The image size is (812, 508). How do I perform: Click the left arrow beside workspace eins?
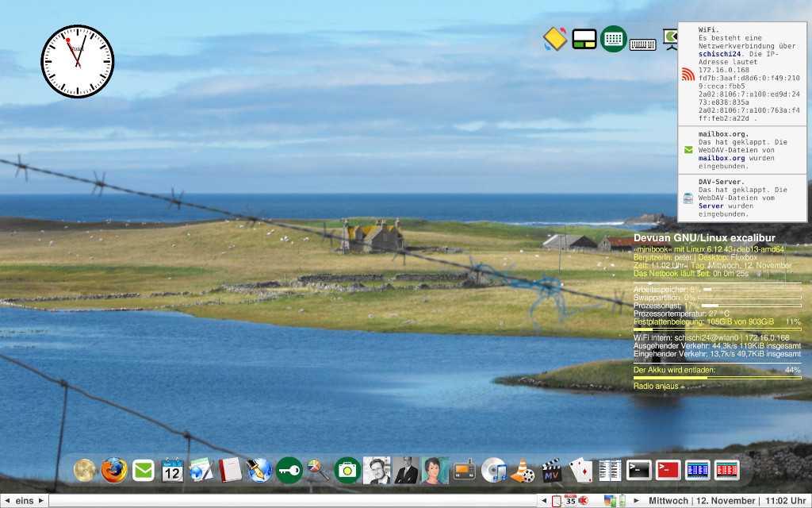pyautogui.click(x=7, y=501)
